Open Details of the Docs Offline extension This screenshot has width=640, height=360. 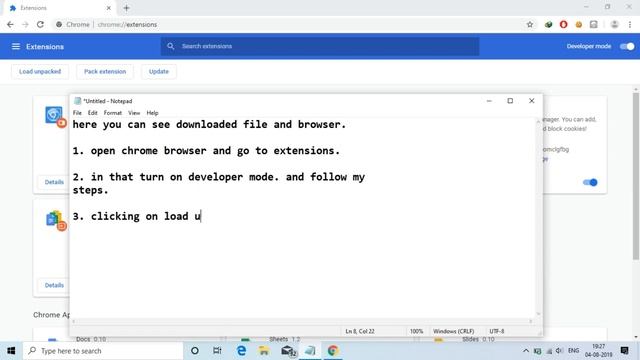pyautogui.click(x=54, y=285)
